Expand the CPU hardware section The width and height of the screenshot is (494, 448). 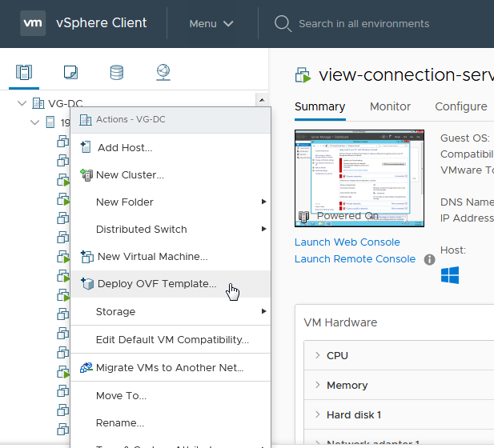click(x=318, y=355)
